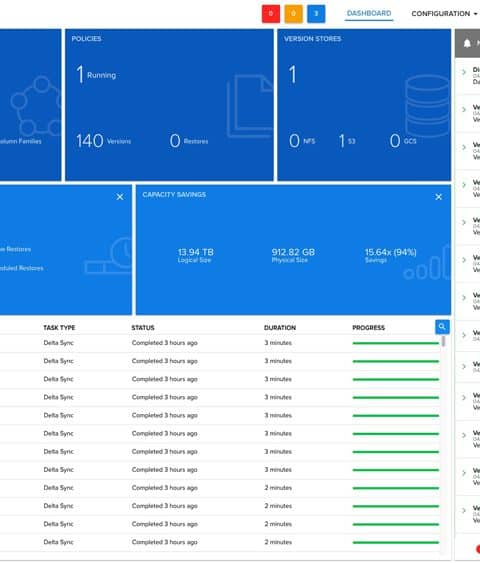
Task: Click the '140 Versions' count
Action: pyautogui.click(x=103, y=141)
